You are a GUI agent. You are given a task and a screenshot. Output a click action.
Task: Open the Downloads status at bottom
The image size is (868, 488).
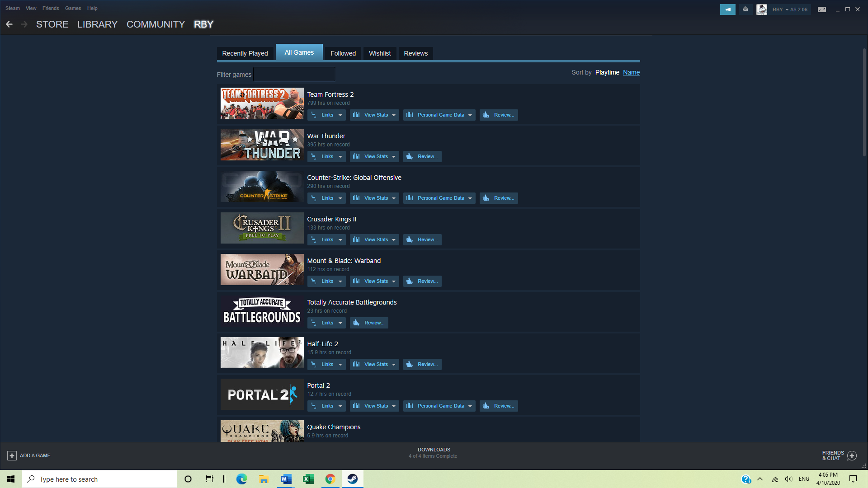[x=433, y=453]
